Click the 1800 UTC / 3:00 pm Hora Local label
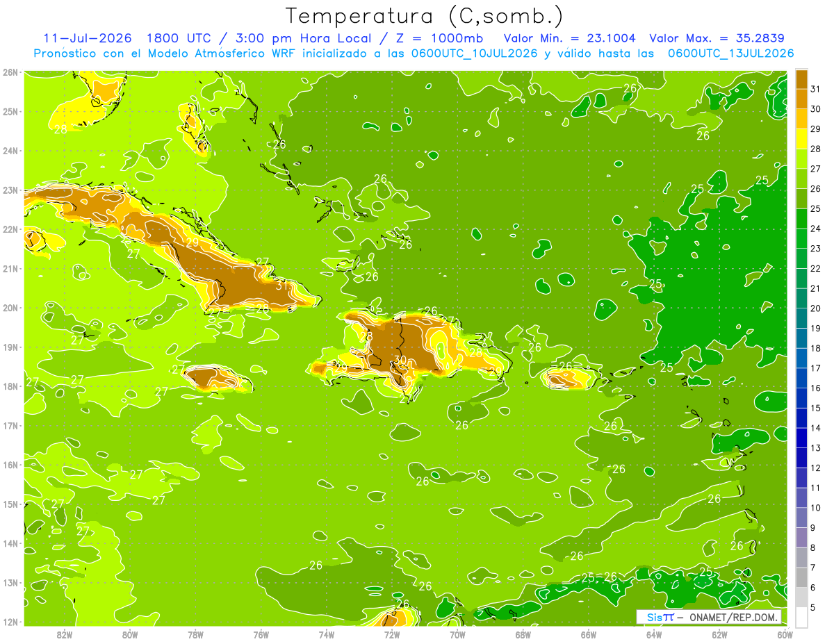This screenshot has width=834, height=644. click(x=259, y=38)
